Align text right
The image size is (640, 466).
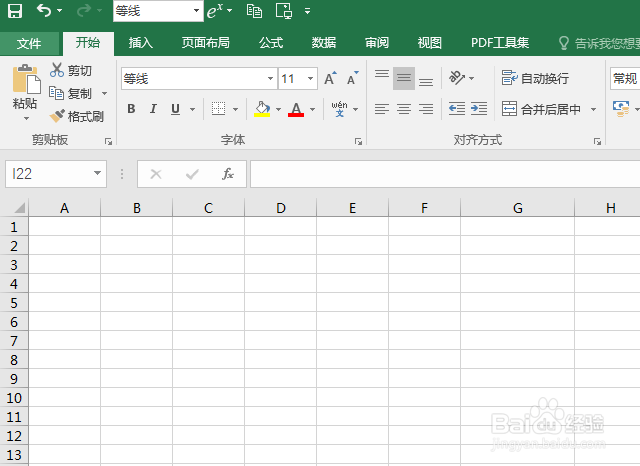click(x=426, y=109)
